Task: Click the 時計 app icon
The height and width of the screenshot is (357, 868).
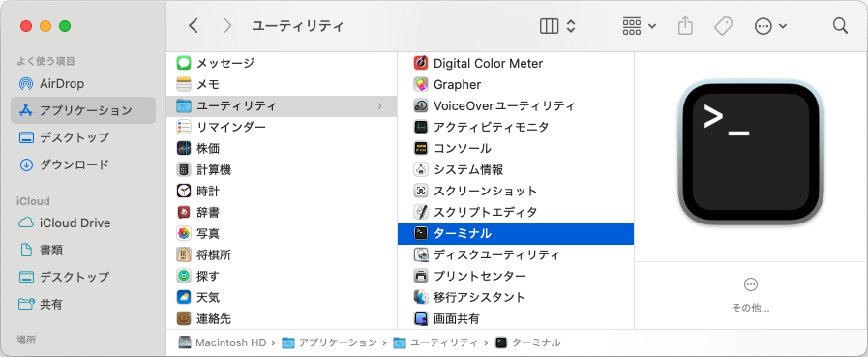Action: pyautogui.click(x=184, y=191)
